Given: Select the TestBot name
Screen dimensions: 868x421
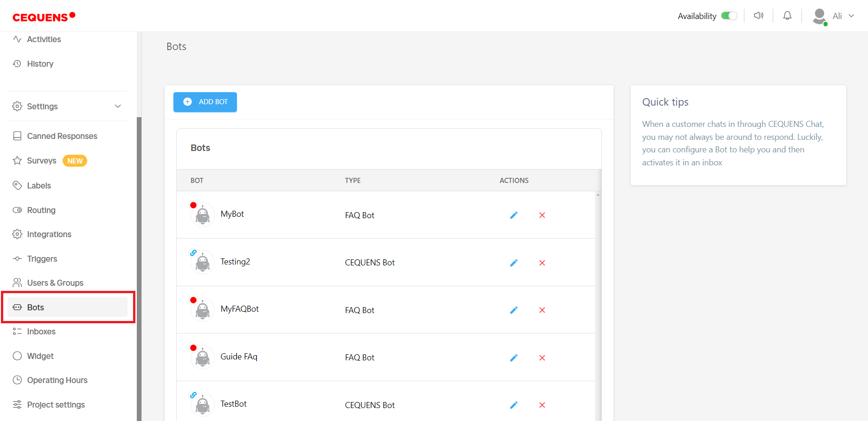Looking at the screenshot, I should pyautogui.click(x=234, y=404).
